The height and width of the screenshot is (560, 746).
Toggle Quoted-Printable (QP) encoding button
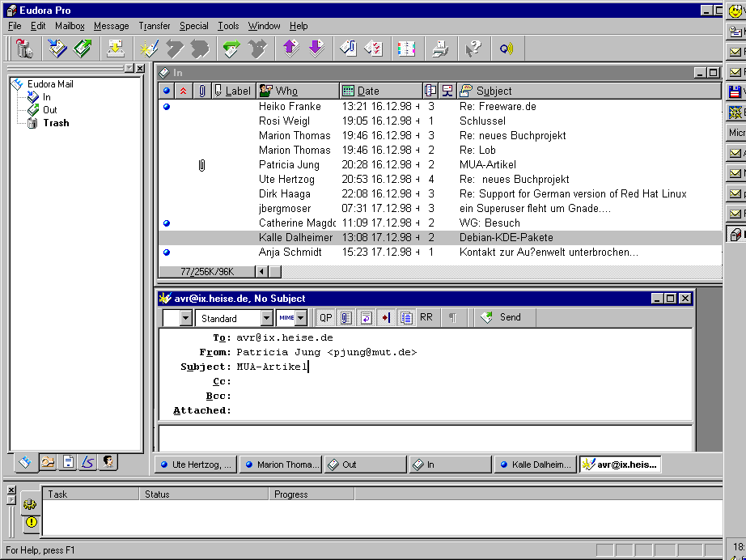[x=325, y=318]
